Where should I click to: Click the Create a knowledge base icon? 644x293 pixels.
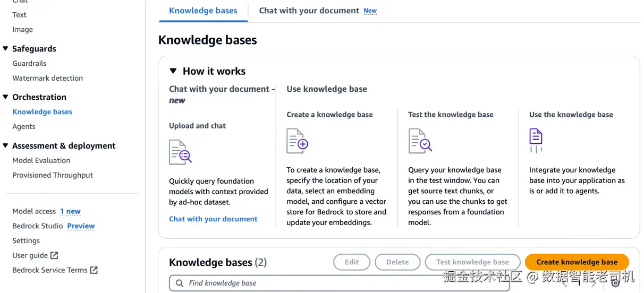point(297,141)
